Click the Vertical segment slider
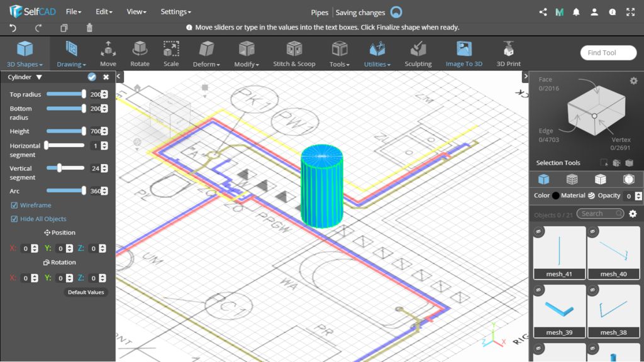The image size is (644, 362). tap(65, 168)
